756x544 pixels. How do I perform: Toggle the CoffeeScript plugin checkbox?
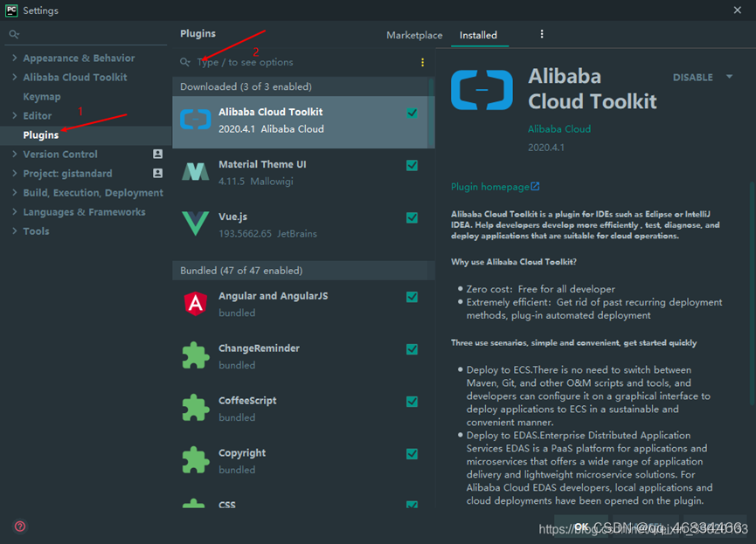pyautogui.click(x=412, y=402)
